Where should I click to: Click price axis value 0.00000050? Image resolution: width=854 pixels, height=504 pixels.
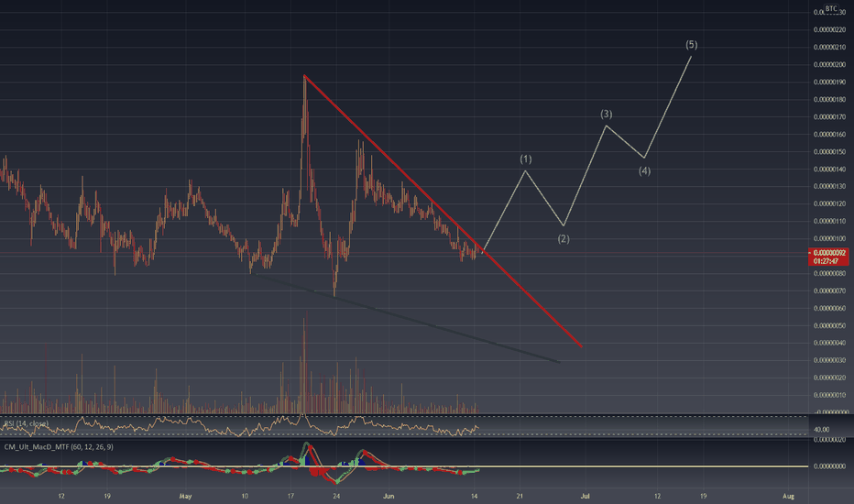click(829, 326)
